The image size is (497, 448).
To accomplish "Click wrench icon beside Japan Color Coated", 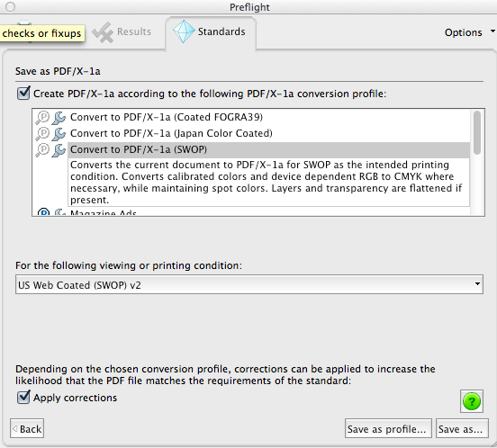I will tap(59, 134).
